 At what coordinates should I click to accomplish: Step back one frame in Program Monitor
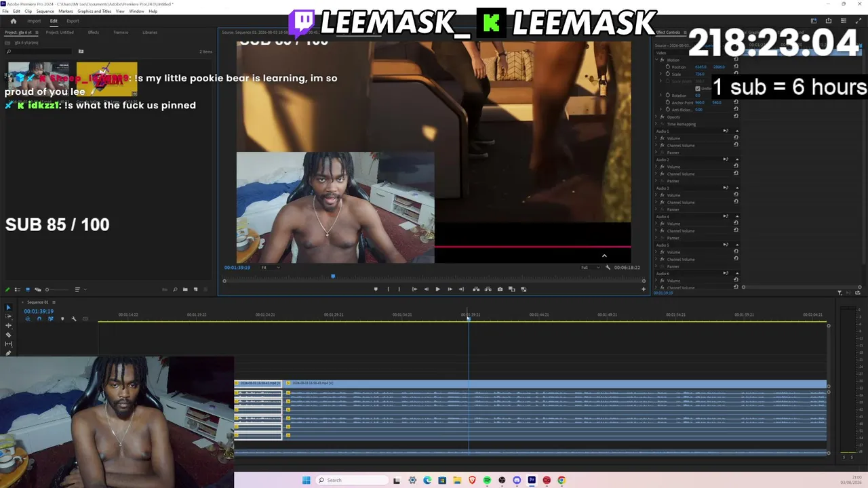point(426,289)
